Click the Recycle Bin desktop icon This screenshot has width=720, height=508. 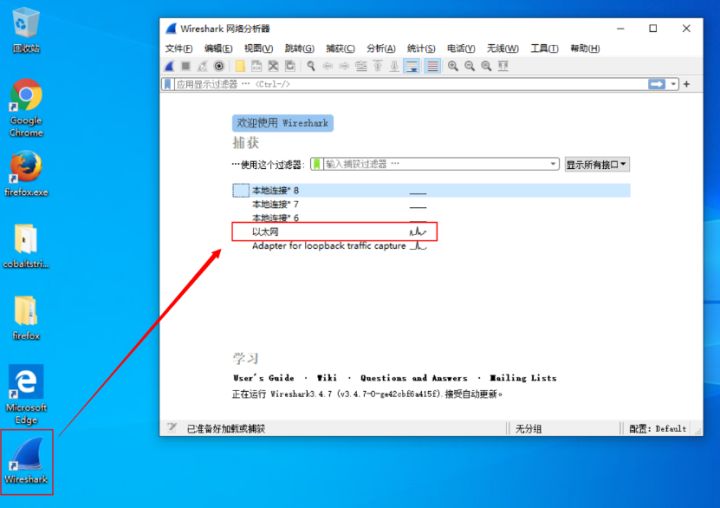pyautogui.click(x=26, y=30)
